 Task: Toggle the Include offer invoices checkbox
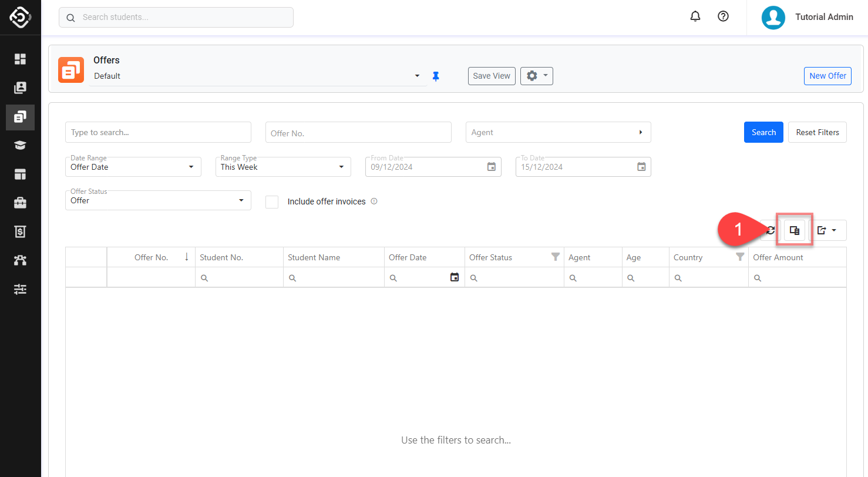[272, 201]
